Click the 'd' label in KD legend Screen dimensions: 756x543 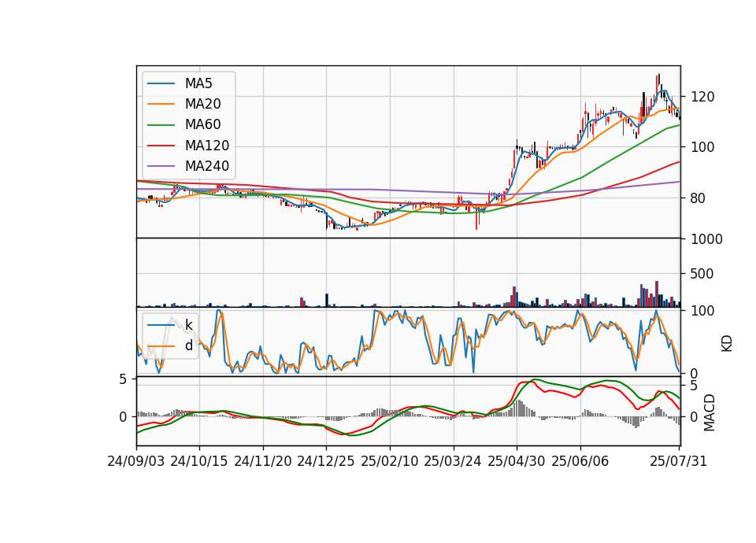(189, 345)
